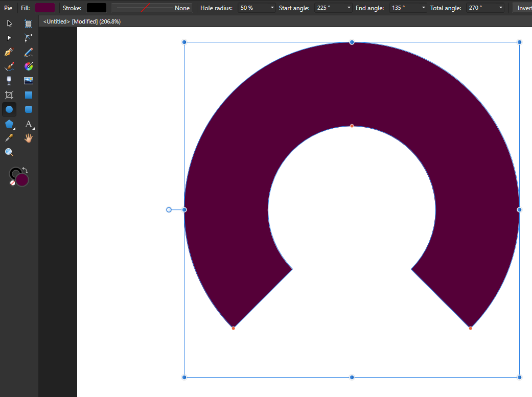The image size is (532, 397).
Task: Activate the Artistic Text tool
Action: pyautogui.click(x=29, y=124)
